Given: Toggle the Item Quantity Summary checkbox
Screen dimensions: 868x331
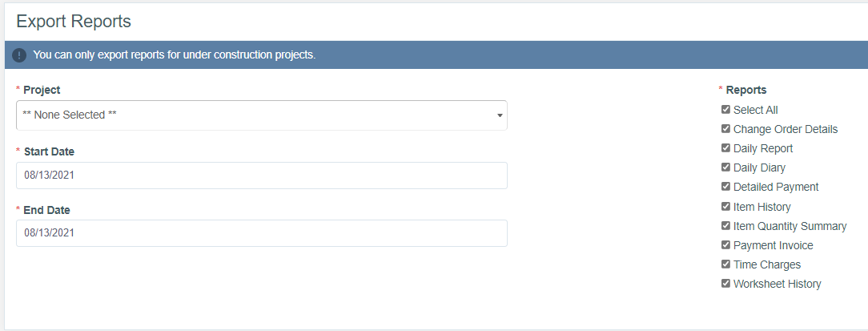Looking at the screenshot, I should [x=725, y=226].
